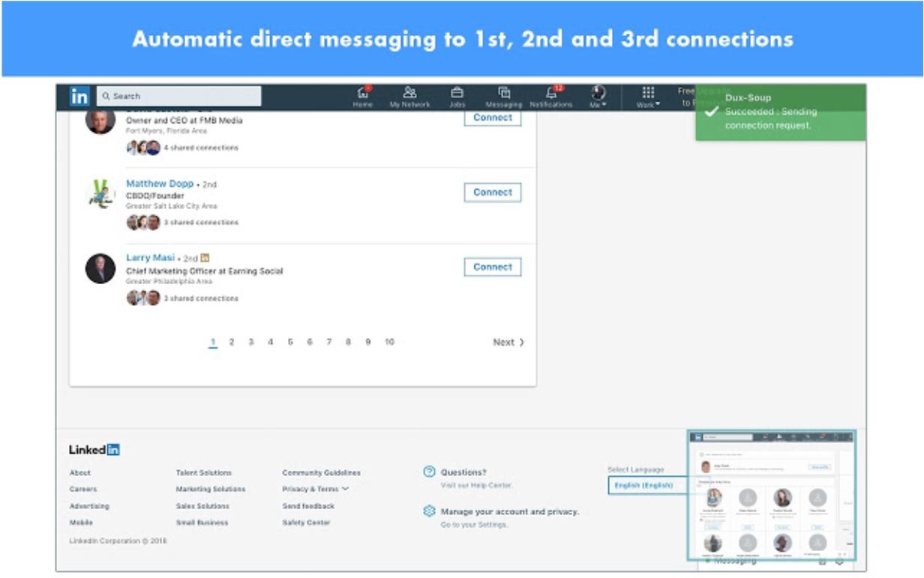Click in the LinkedIn Search field
924x578 pixels.
pos(179,96)
